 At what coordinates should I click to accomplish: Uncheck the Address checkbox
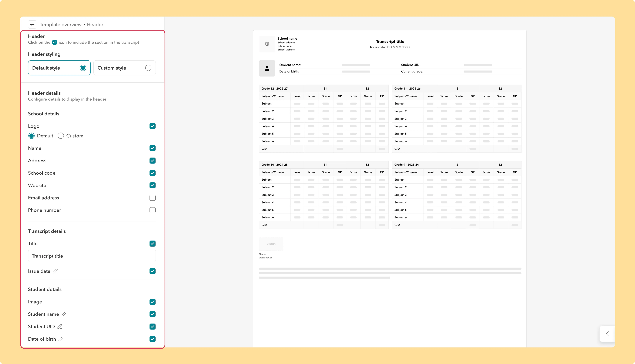pos(153,161)
